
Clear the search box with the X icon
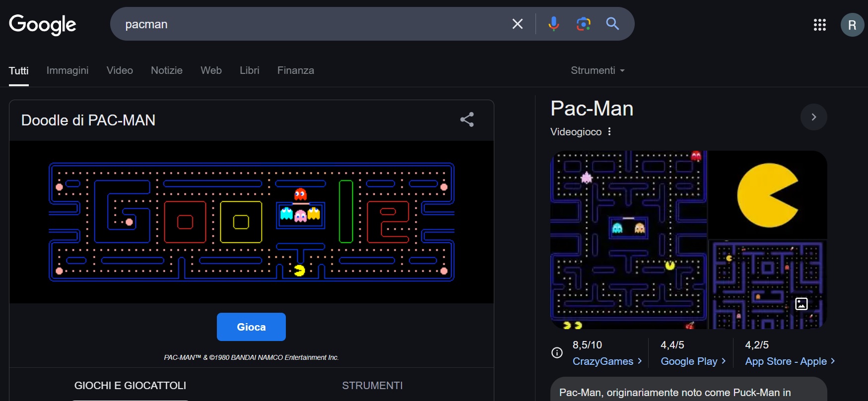coord(517,24)
